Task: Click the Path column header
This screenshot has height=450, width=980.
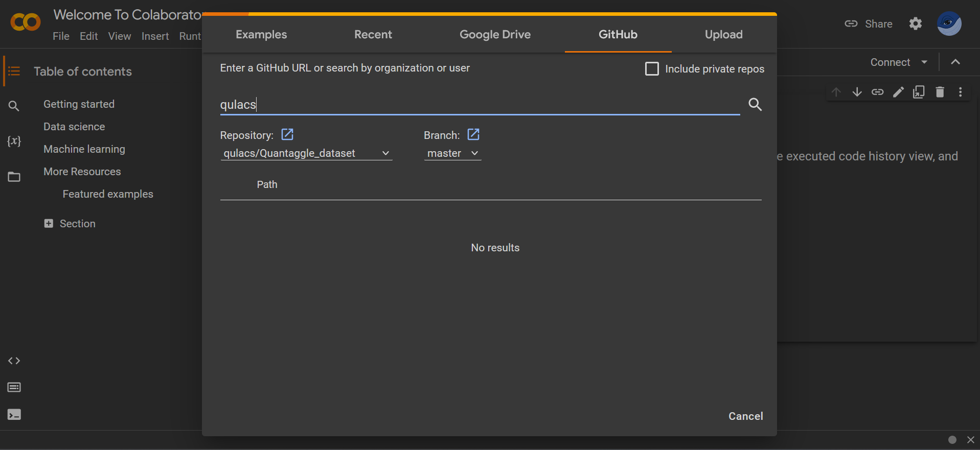Action: coord(267,184)
